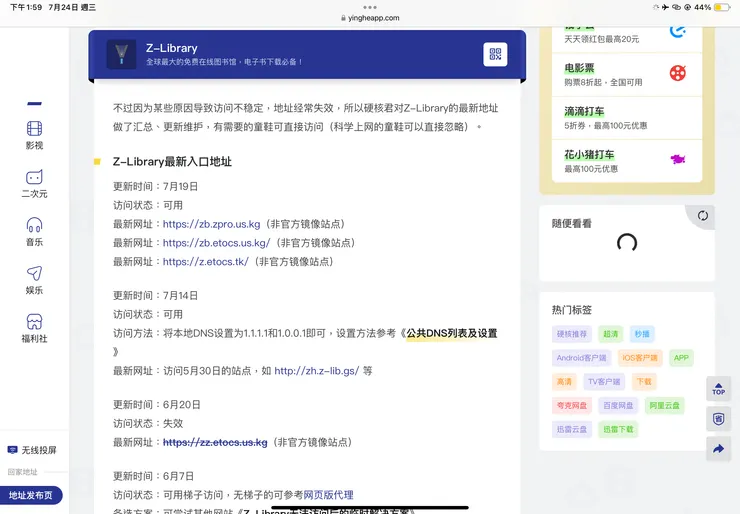This screenshot has height=514, width=740.
Task: Click the Z-Library最新入口地址 heading
Action: (172, 162)
